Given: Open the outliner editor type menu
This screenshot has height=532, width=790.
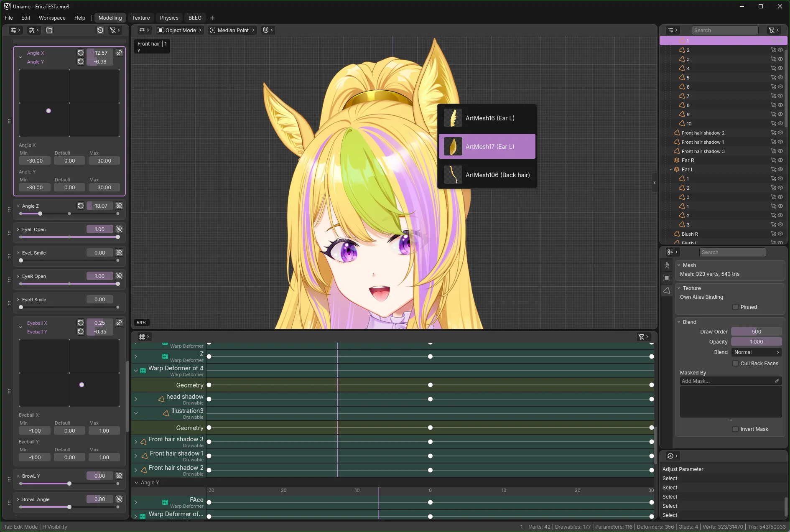Looking at the screenshot, I should tap(673, 30).
